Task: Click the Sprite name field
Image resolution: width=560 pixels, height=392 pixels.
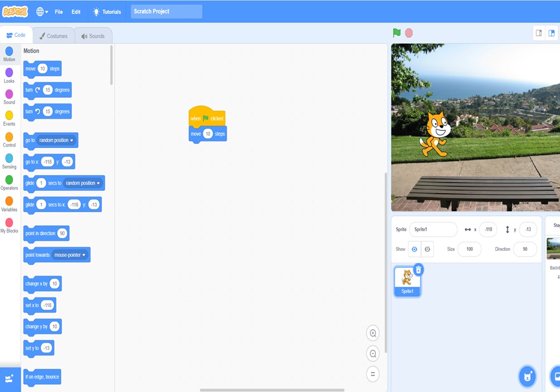Action: point(433,230)
